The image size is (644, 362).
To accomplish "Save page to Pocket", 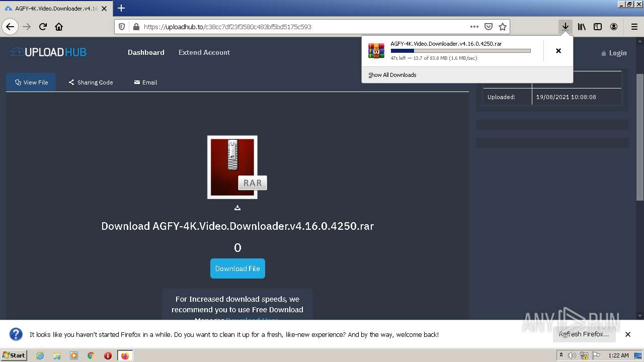I will 488,27.
